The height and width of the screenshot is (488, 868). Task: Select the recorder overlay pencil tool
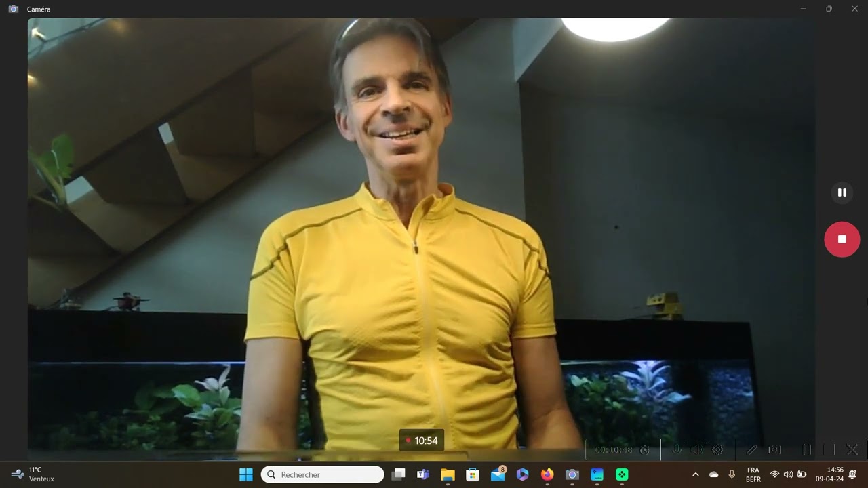pos(751,449)
